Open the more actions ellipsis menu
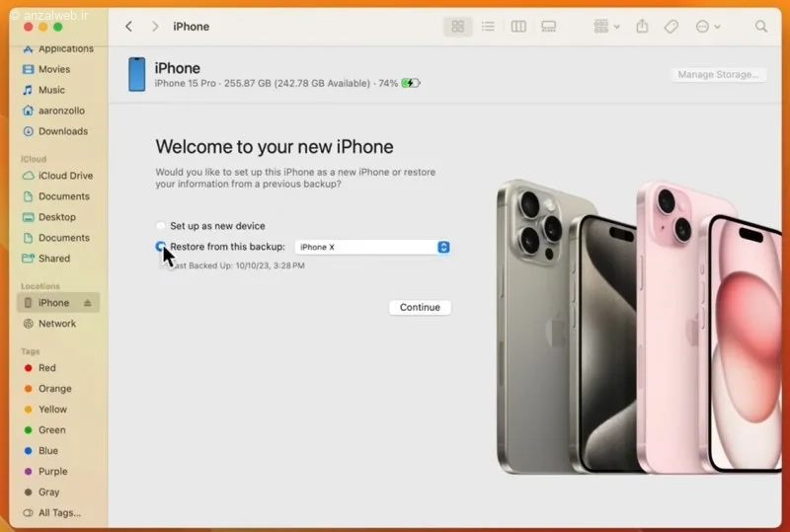 [x=707, y=27]
